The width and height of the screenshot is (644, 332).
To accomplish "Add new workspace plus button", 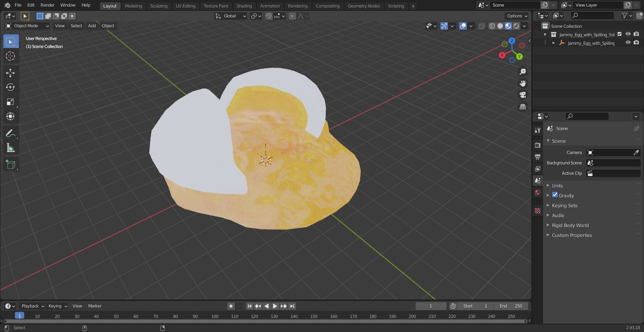I will [x=413, y=6].
